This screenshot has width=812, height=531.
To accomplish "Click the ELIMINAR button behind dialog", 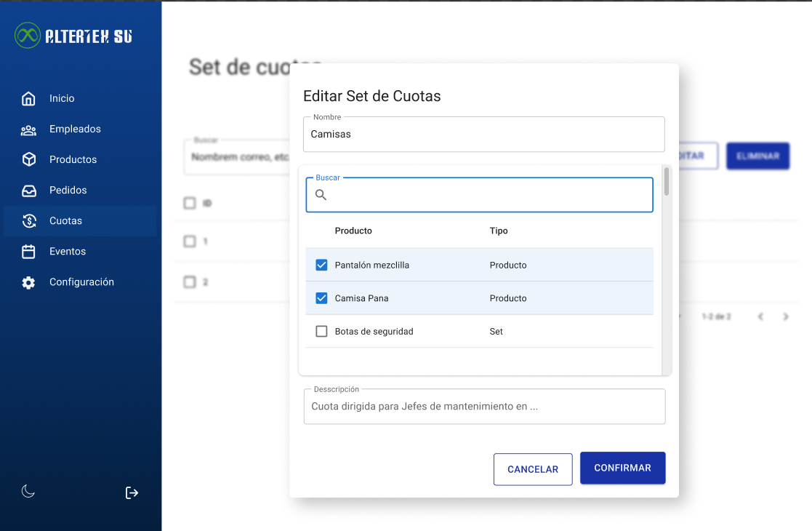I will 757,156.
